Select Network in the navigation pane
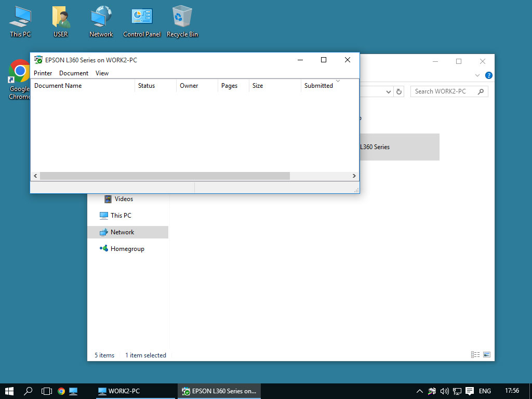This screenshot has width=532, height=399. pyautogui.click(x=122, y=232)
